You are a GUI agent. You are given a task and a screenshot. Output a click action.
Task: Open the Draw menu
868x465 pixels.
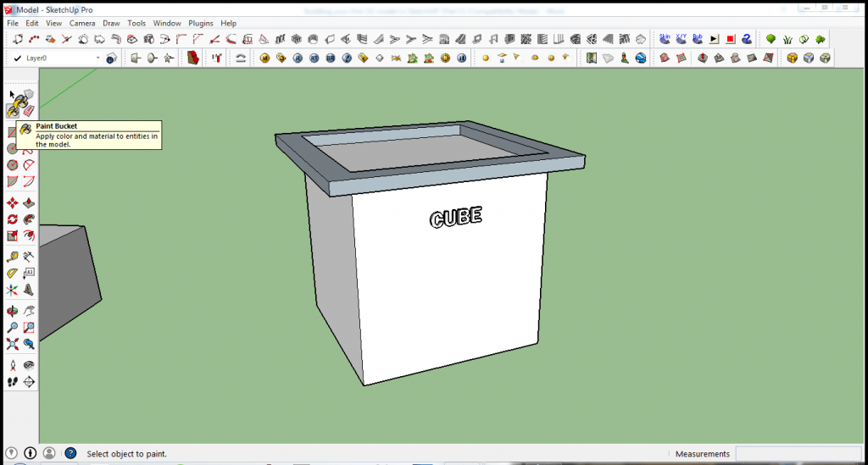click(x=111, y=23)
